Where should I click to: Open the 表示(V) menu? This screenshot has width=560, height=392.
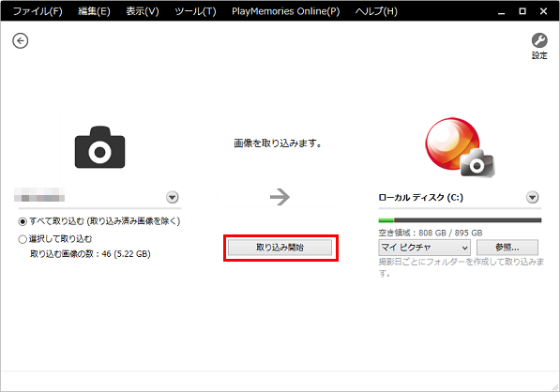[x=143, y=11]
